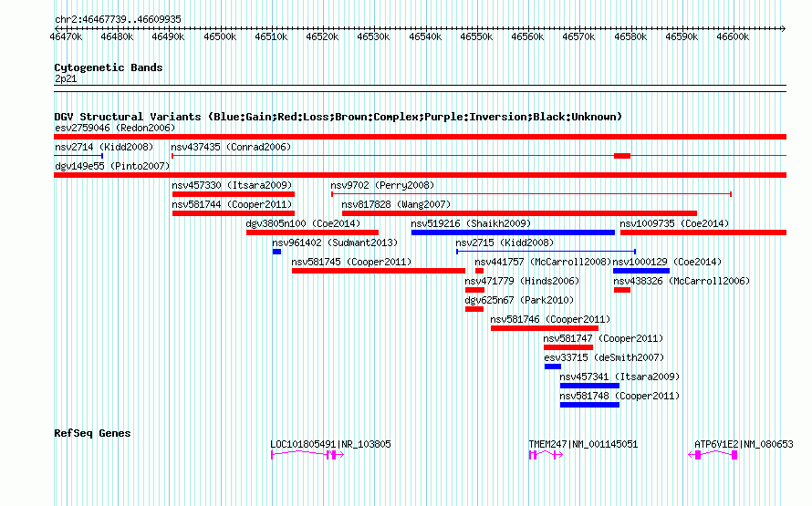Open the nsv471779 (Hinds2006) variant
Image resolution: width=812 pixels, height=506 pixels.
tap(474, 290)
